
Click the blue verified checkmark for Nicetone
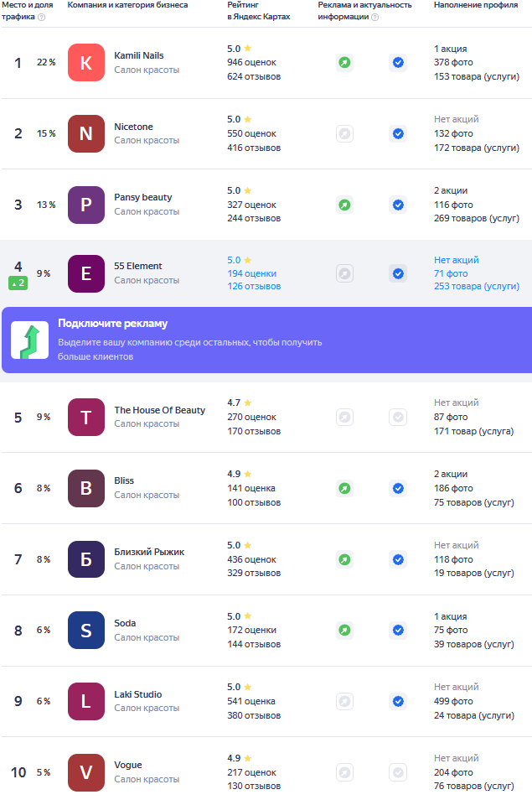(398, 134)
